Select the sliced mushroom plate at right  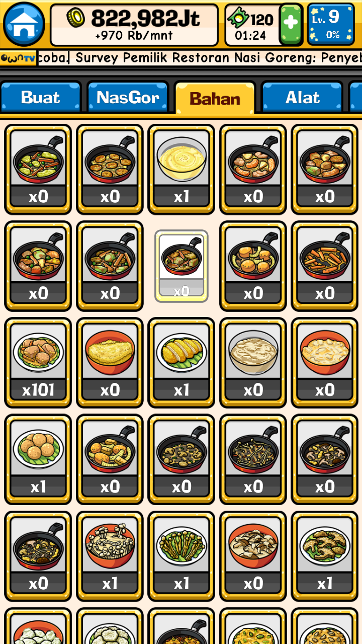coord(325,556)
